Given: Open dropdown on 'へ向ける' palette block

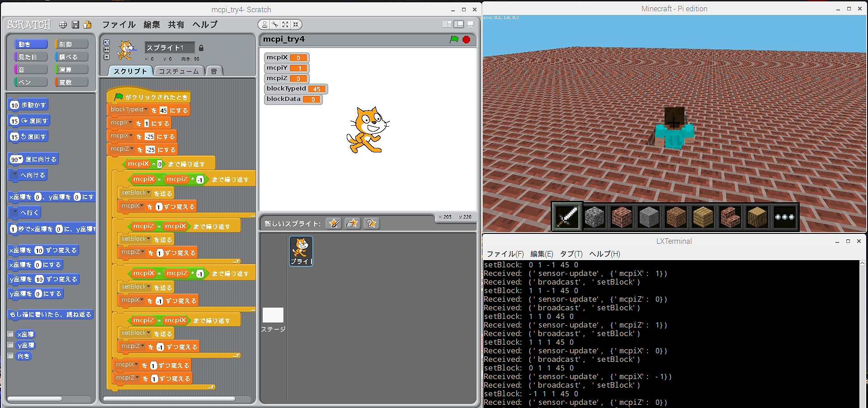Looking at the screenshot, I should [x=15, y=175].
